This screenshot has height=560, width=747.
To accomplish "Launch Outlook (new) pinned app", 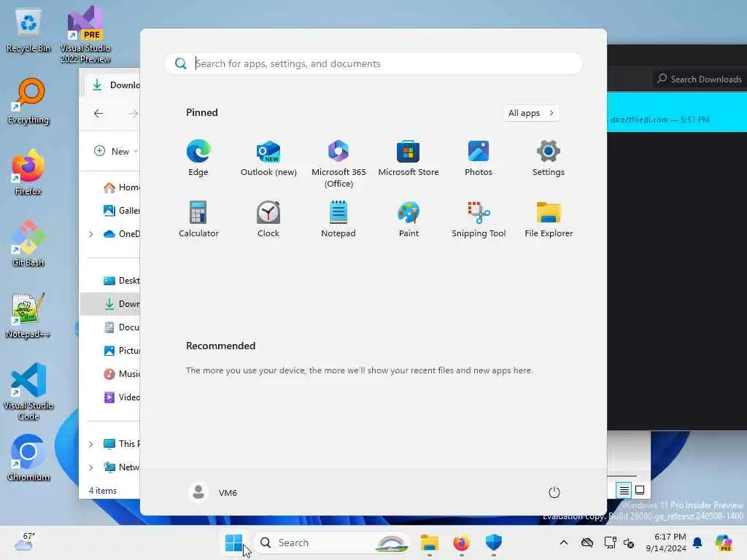I will [x=268, y=158].
